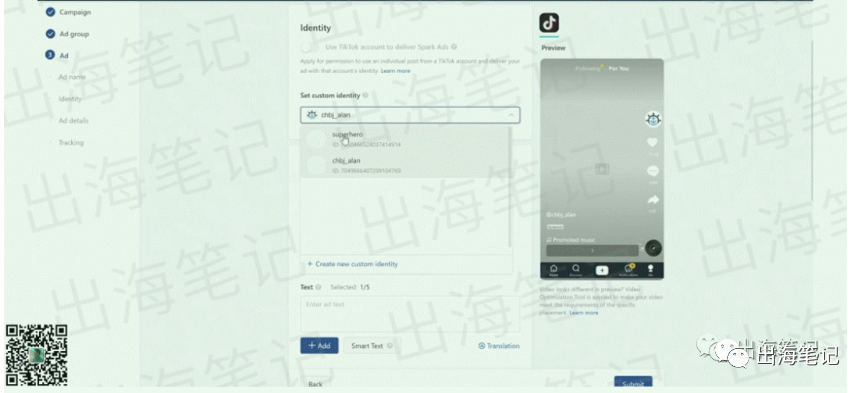
Task: Click the TikTok logo placement icon
Action: [x=549, y=23]
